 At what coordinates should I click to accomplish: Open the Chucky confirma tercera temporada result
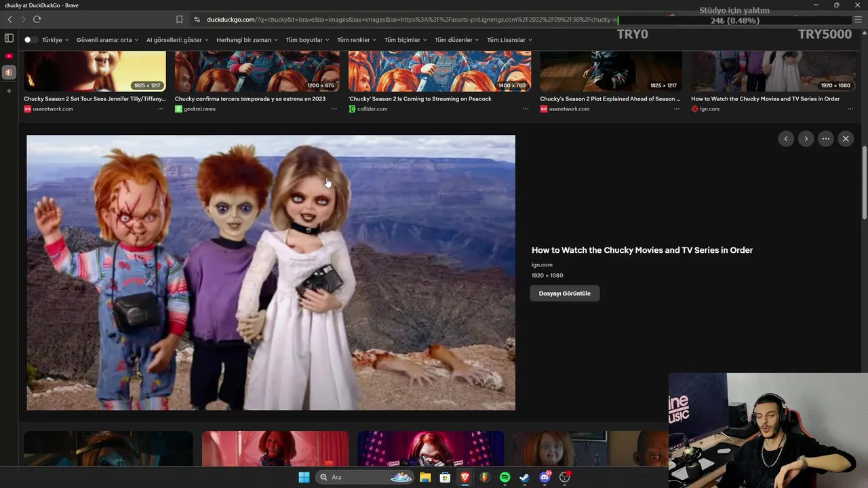pyautogui.click(x=250, y=99)
